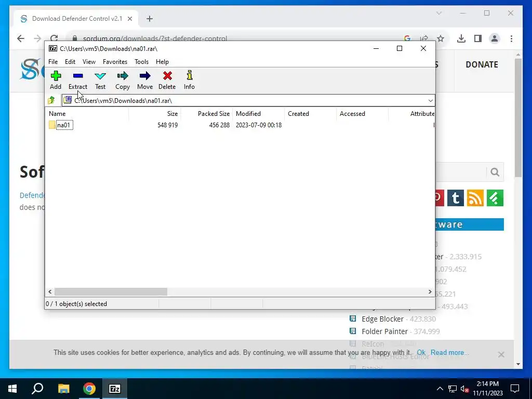The width and height of the screenshot is (532, 399).
Task: Open the Edge Blocker link
Action: pos(383,319)
